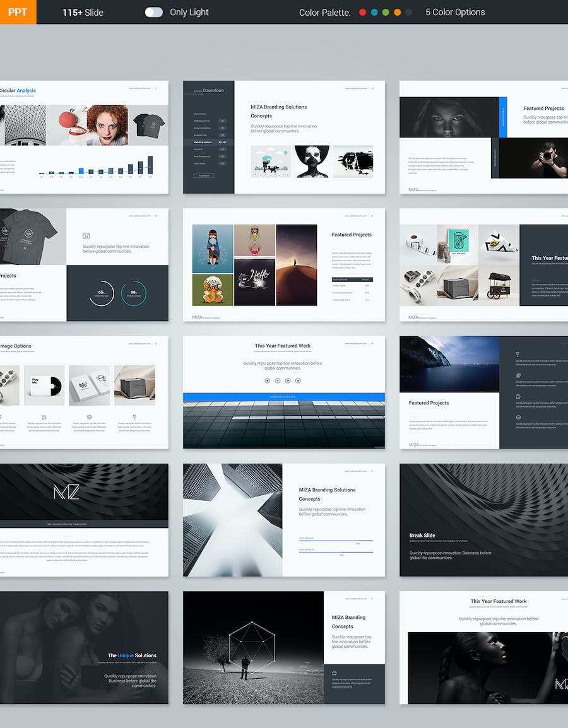Choose the green color palette dot
This screenshot has height=728, width=568.
tap(385, 12)
